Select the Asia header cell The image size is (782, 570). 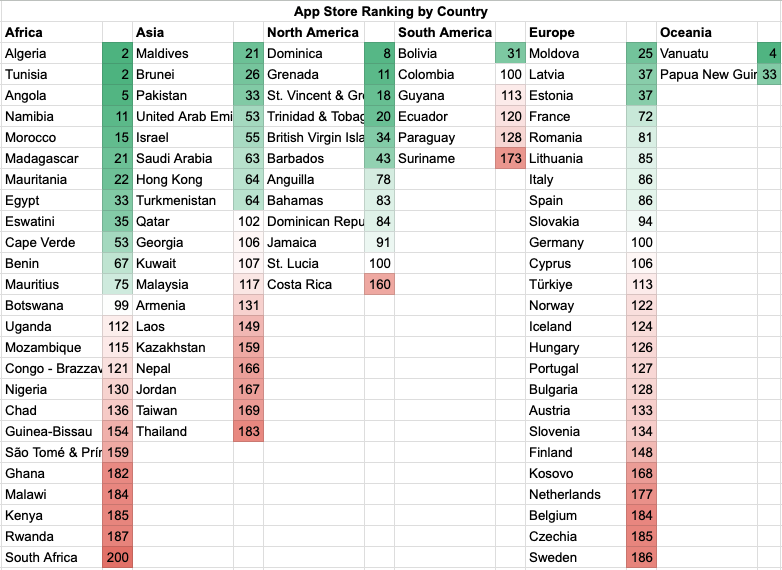point(183,33)
